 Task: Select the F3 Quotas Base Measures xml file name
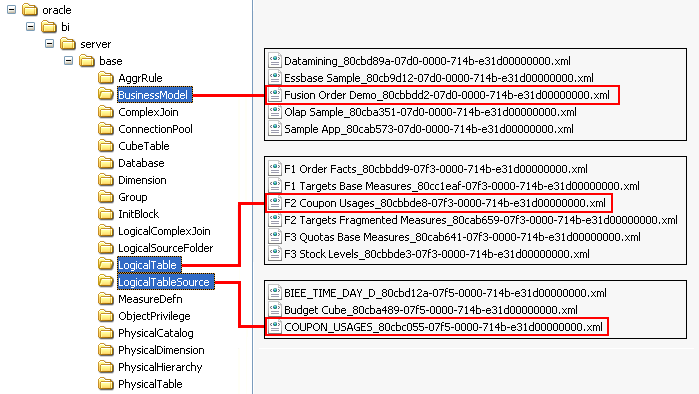coord(462,237)
